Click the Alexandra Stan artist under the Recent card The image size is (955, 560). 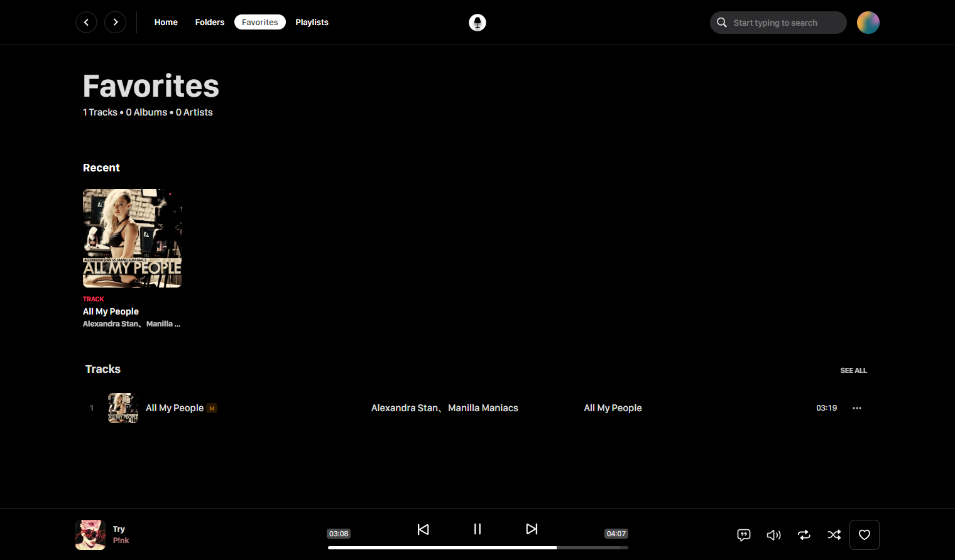(x=111, y=324)
